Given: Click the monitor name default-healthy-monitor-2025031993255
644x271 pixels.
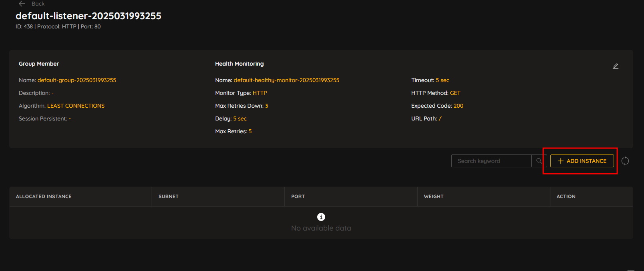Looking at the screenshot, I should pos(286,80).
